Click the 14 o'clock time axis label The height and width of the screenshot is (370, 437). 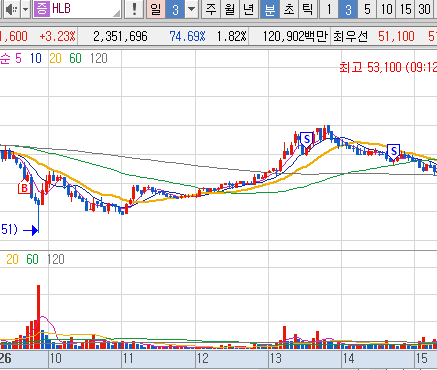point(349,358)
